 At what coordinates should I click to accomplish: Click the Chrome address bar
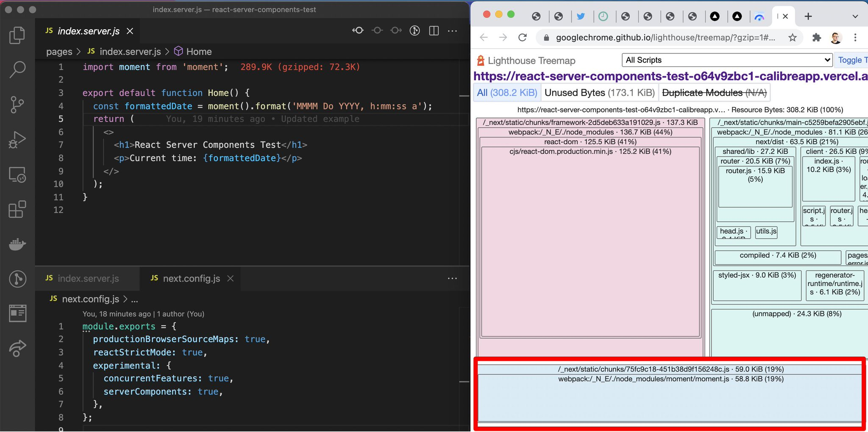pyautogui.click(x=665, y=38)
